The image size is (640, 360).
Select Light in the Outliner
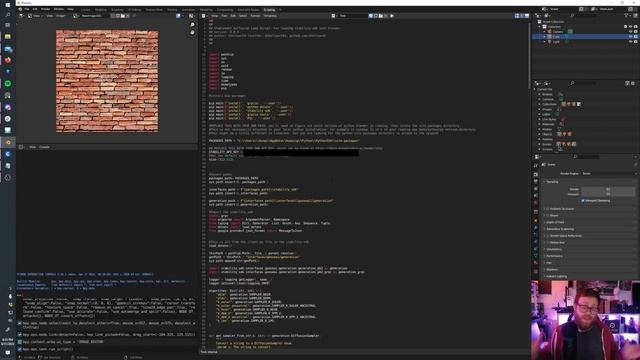[556, 41]
